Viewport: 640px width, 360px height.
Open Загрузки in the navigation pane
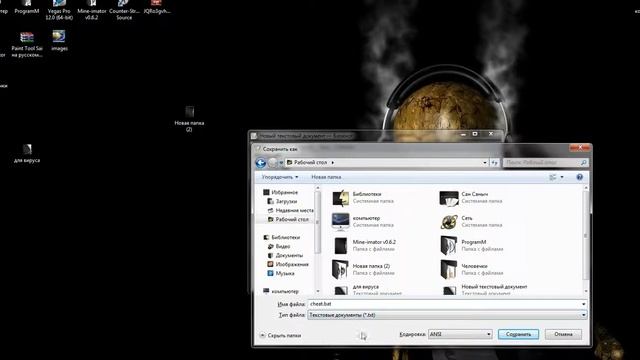tap(282, 201)
